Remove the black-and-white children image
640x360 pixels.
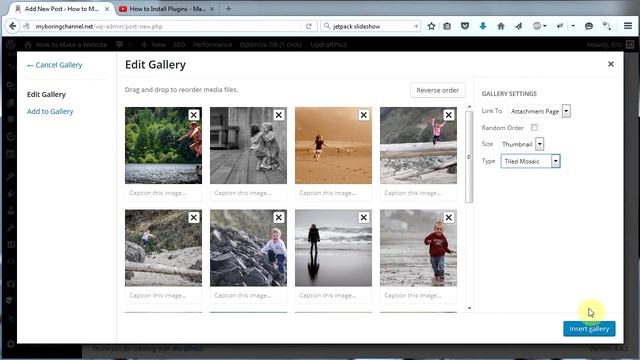[279, 115]
